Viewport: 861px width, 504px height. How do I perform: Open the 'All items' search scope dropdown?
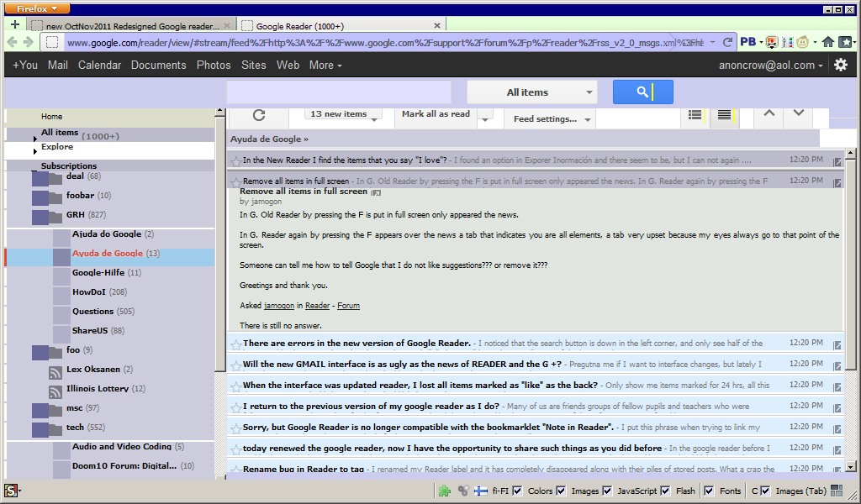[x=532, y=92]
